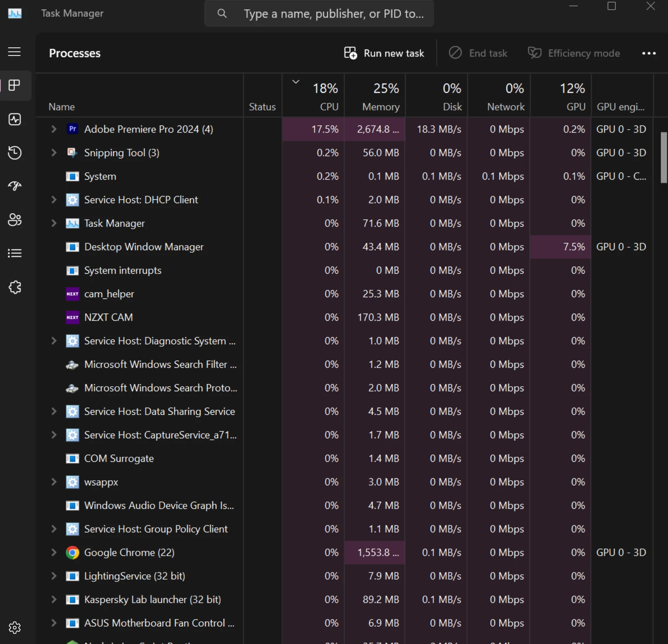
Task: Click the wsappx gear icon
Action: [x=72, y=482]
